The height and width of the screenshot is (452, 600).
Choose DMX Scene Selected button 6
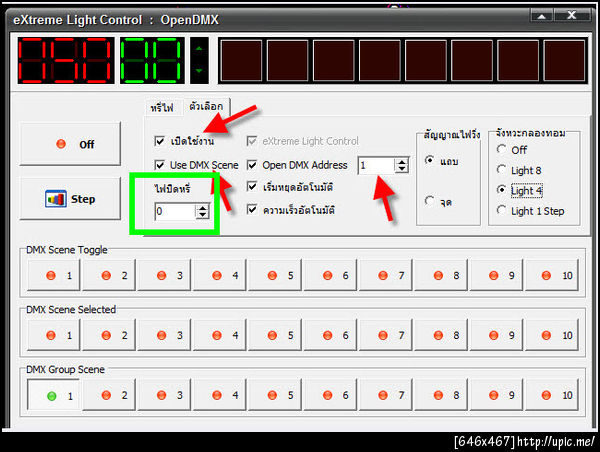pyautogui.click(x=331, y=335)
